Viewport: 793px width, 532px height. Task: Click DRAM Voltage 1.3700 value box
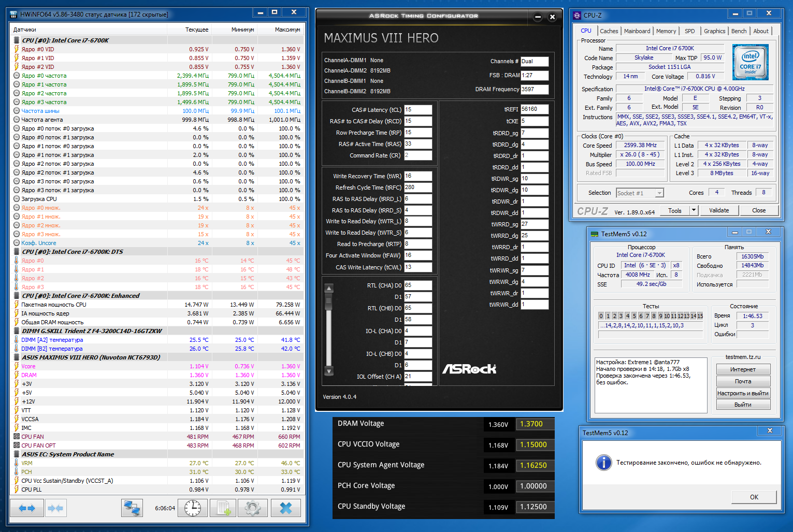coord(535,424)
